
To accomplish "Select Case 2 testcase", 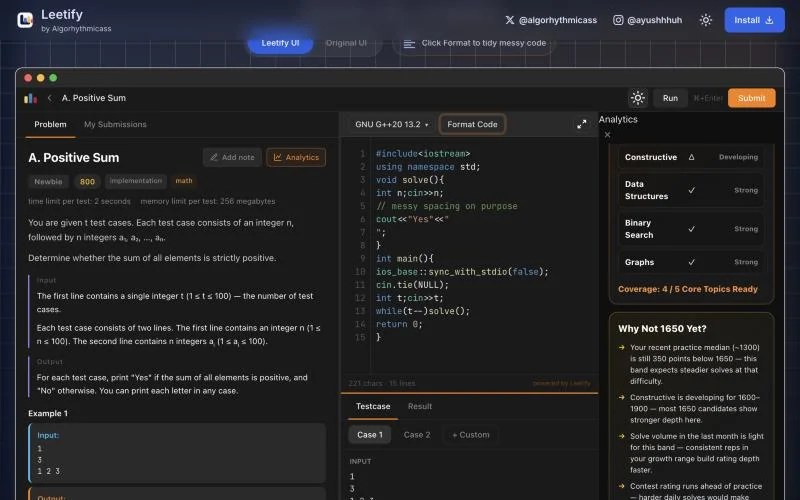I will click(417, 435).
